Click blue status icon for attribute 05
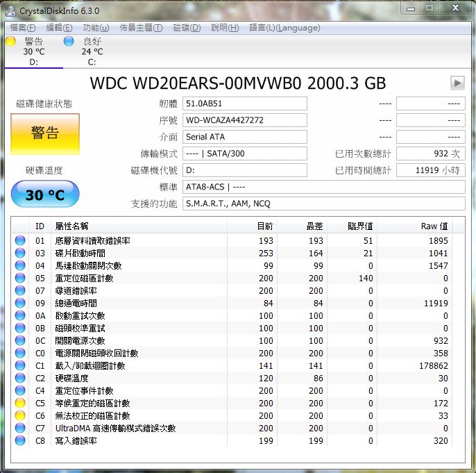Viewport: 476px width, 473px height. [x=20, y=278]
